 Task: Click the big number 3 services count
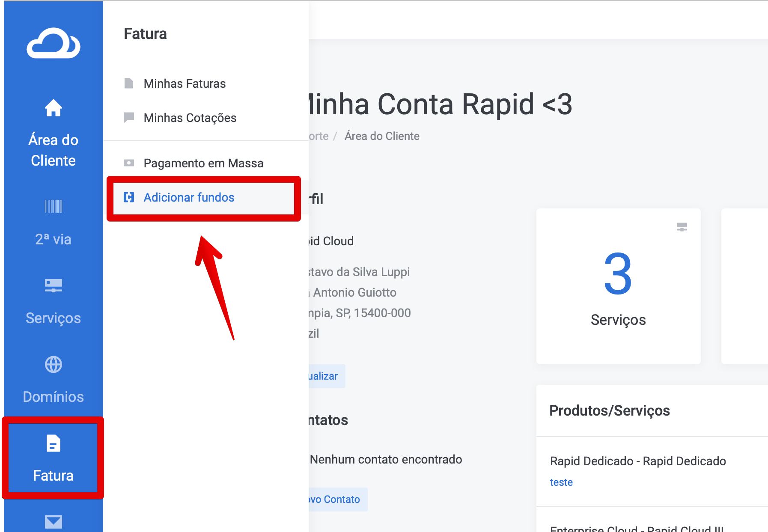pos(618,274)
